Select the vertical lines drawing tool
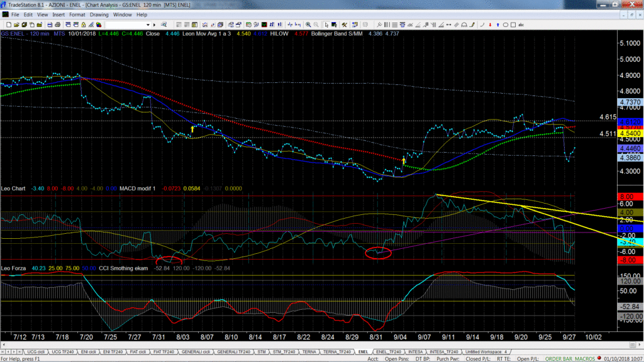Image resolution: width=644 pixels, height=362 pixels. click(387, 25)
